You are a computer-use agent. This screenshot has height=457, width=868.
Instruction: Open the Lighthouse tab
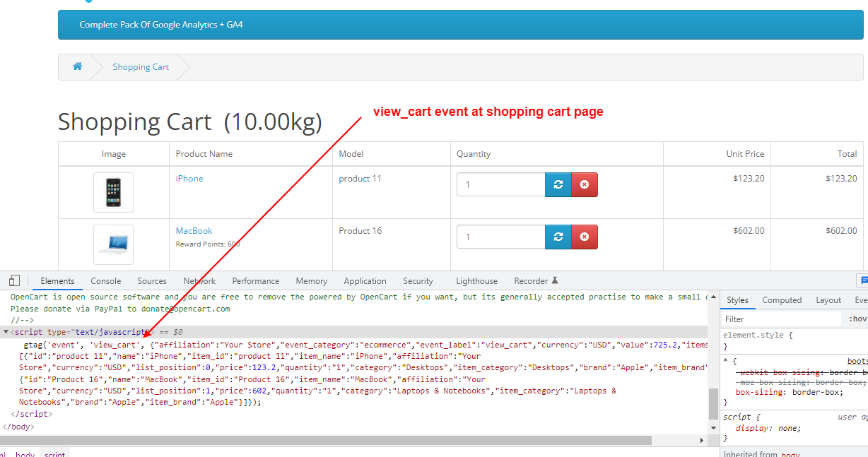(x=477, y=280)
